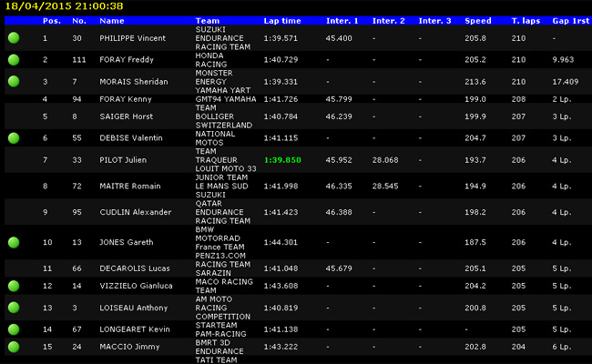This screenshot has width=592, height=364.
Task: Click the green dot for LONGEARET Kevin
Action: coord(14,329)
